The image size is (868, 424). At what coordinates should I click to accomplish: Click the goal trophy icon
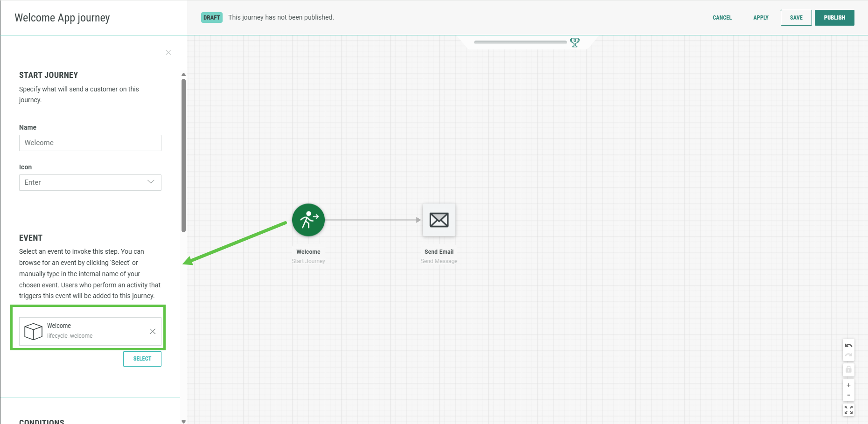click(x=575, y=42)
